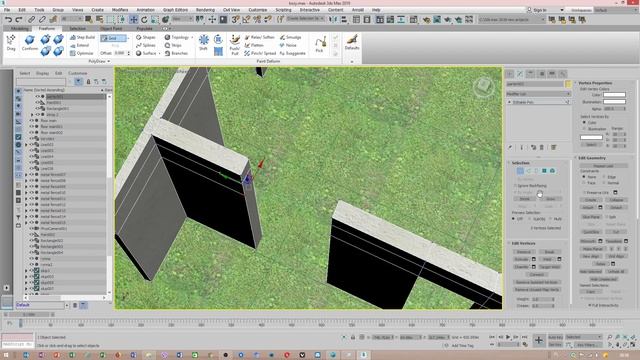Click the vertex Color swatch
The image size is (640, 360).
pos(614,95)
